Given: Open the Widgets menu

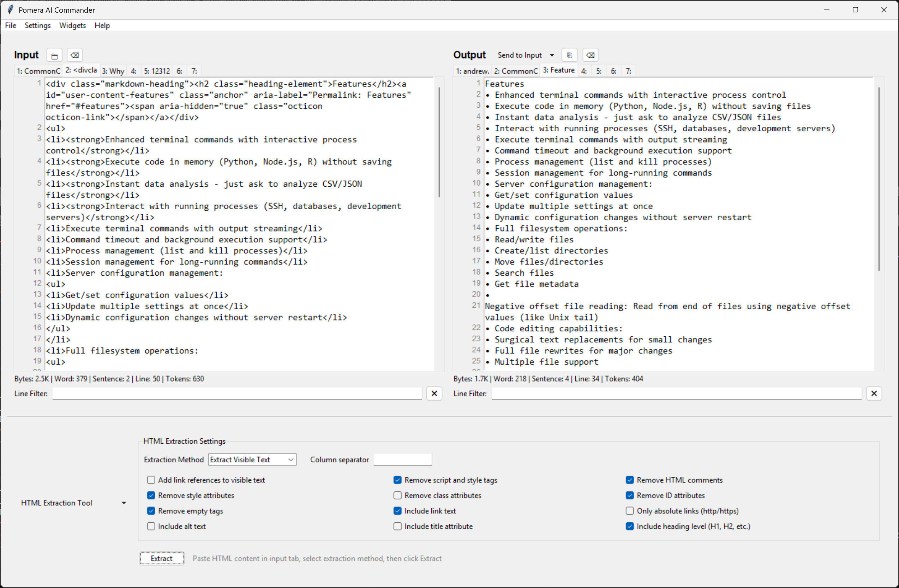Looking at the screenshot, I should click(x=72, y=25).
